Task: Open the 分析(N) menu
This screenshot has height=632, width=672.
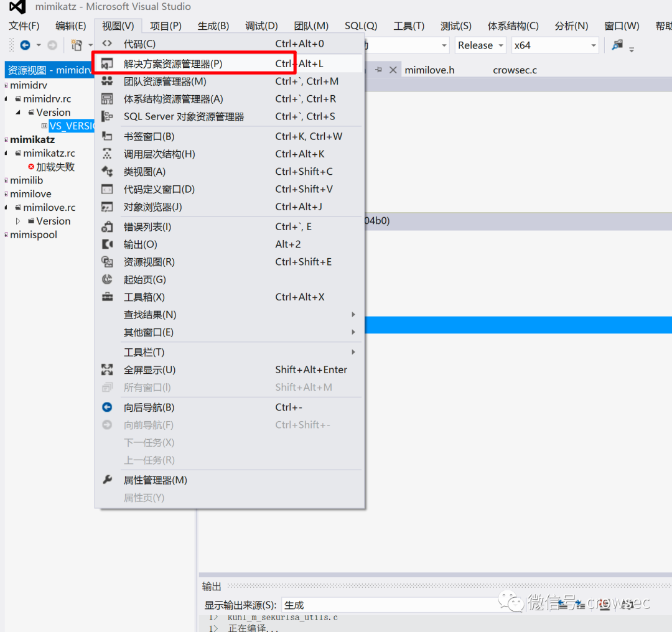Action: click(x=571, y=26)
